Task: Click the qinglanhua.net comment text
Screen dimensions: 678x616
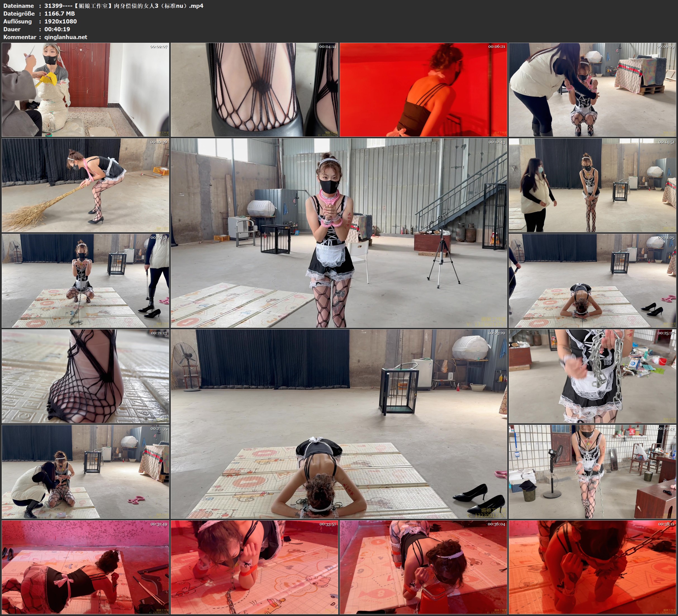Action: coord(66,37)
